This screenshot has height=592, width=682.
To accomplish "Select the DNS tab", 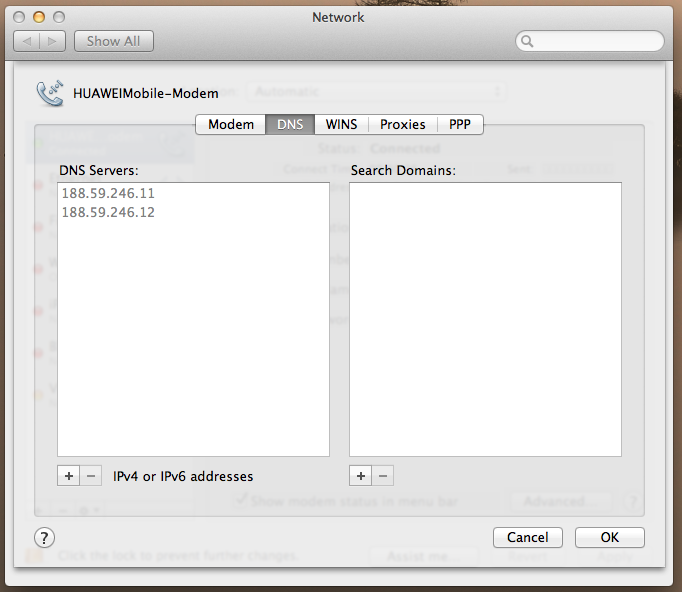I will click(290, 124).
